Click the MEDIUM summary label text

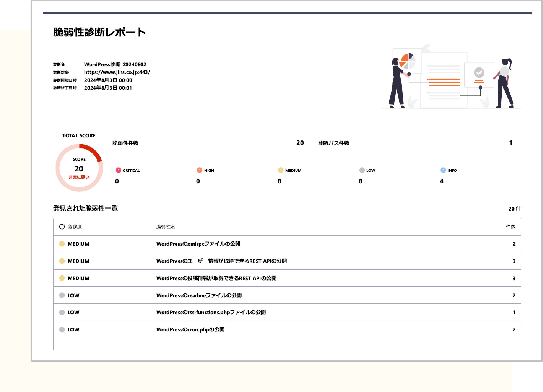[x=293, y=170]
